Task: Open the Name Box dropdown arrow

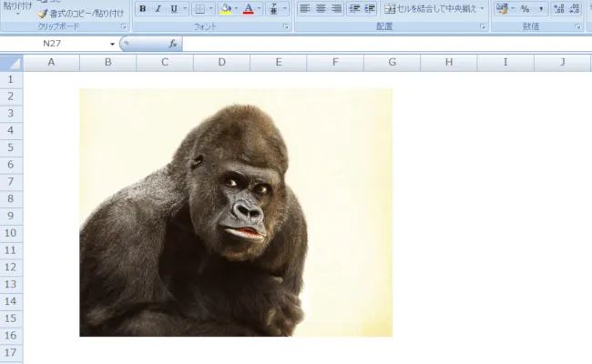Action: tap(112, 44)
